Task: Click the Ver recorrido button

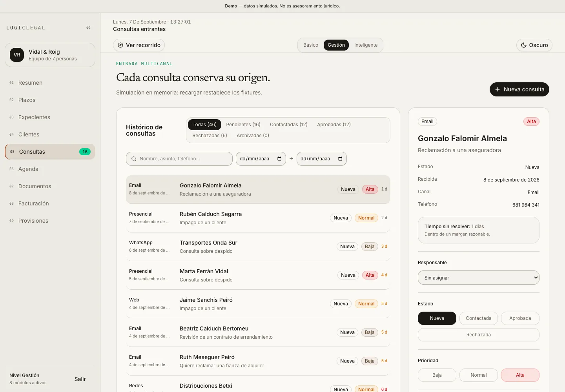Action: 139,45
